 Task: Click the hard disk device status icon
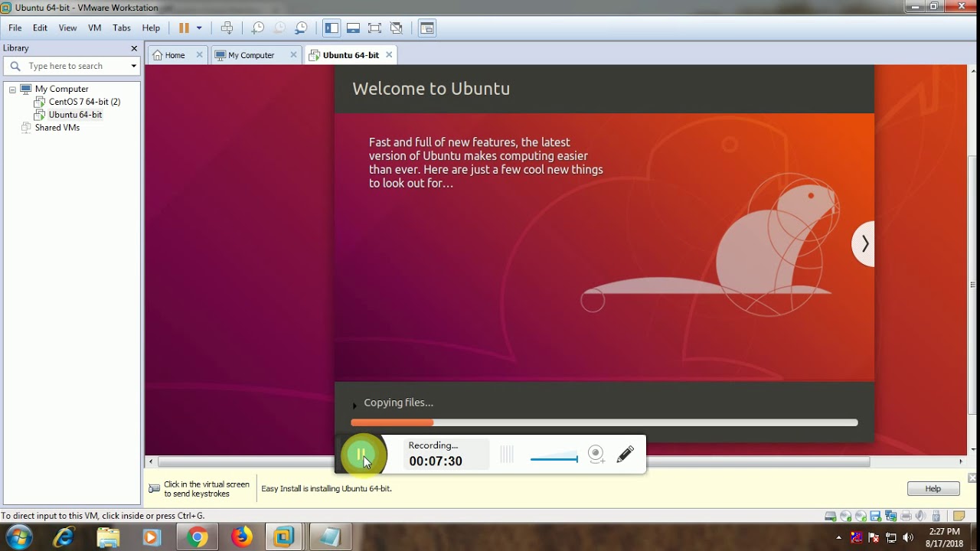tap(830, 517)
